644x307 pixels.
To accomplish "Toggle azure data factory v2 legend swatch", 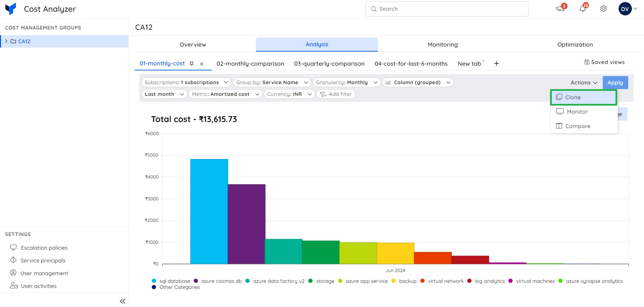I will click(x=248, y=281).
